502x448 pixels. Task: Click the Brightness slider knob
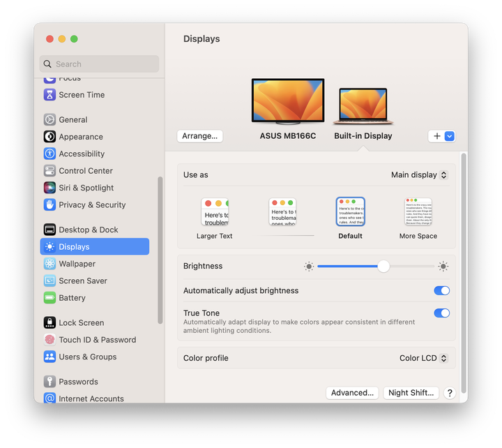tap(383, 266)
